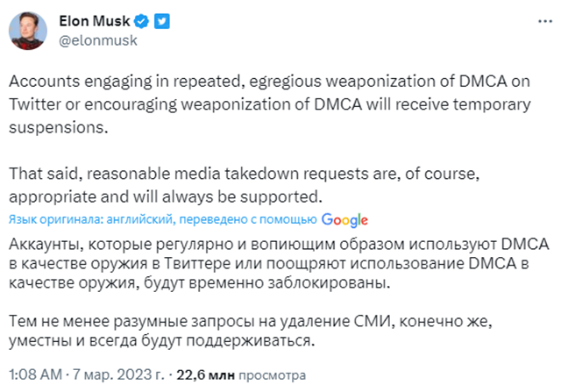Open Elon Musk's profile picture
568x392 pixels.
(28, 31)
